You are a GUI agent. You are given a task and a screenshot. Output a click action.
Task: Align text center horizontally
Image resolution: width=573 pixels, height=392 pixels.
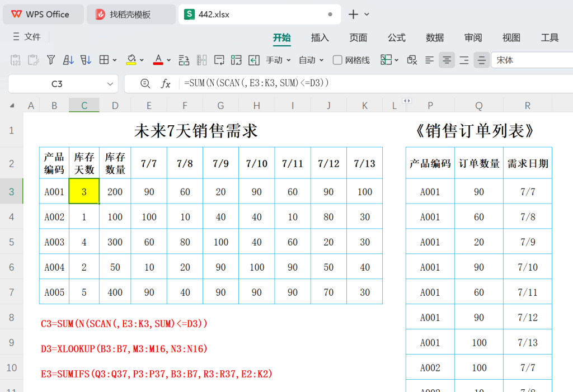click(x=447, y=60)
